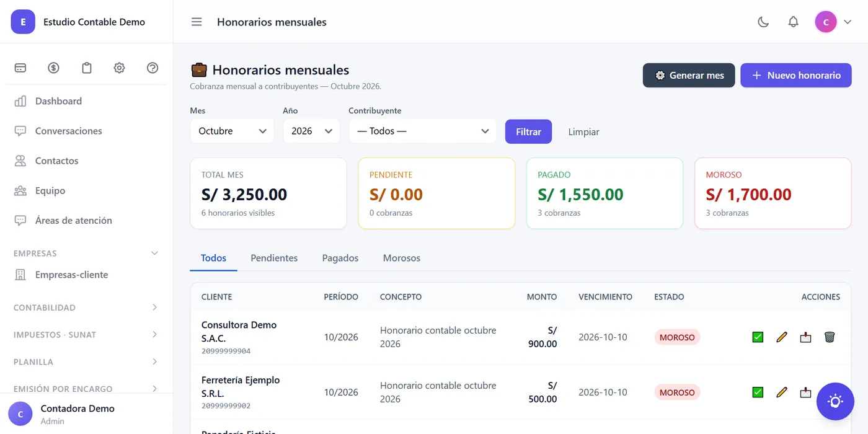
Task: Click the Estudio Contable Demo logo
Action: 23,22
